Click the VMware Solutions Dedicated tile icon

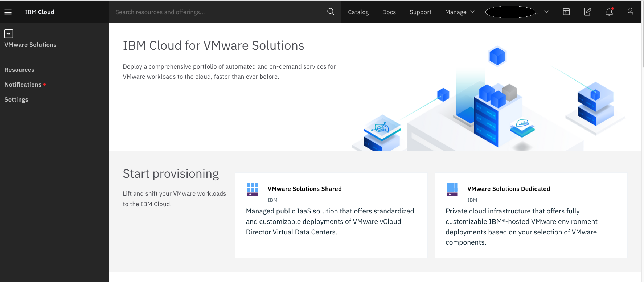coord(452,189)
